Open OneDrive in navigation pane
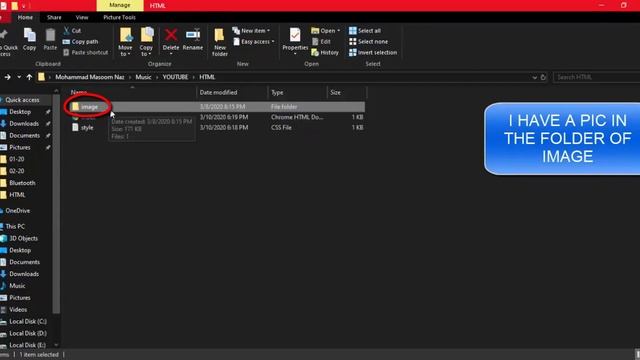The width and height of the screenshot is (640, 360). pyautogui.click(x=18, y=211)
